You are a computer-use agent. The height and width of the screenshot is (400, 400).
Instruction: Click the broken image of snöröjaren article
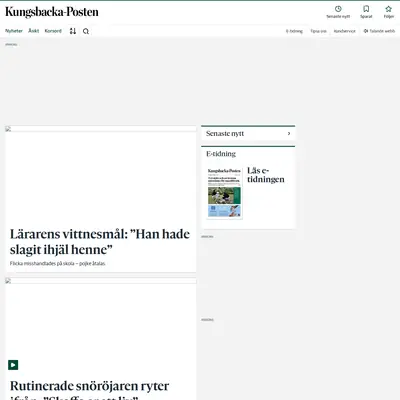point(101,281)
